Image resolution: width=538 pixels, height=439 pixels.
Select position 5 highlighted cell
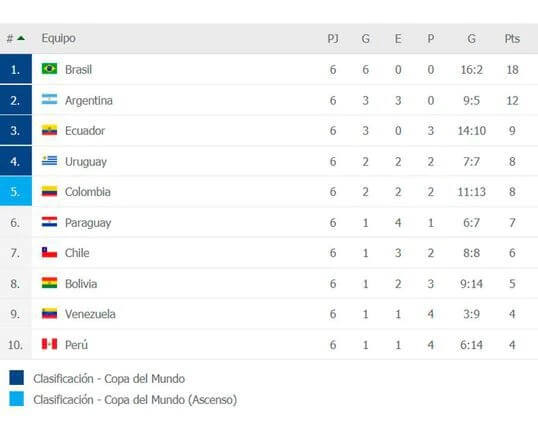pos(16,191)
